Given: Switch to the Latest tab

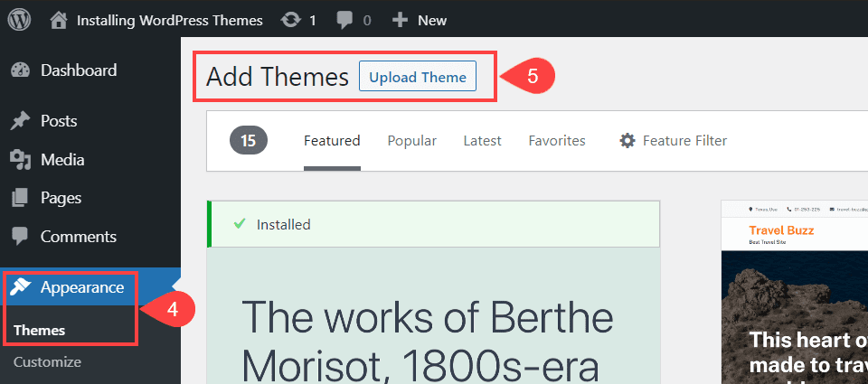Looking at the screenshot, I should coord(482,141).
